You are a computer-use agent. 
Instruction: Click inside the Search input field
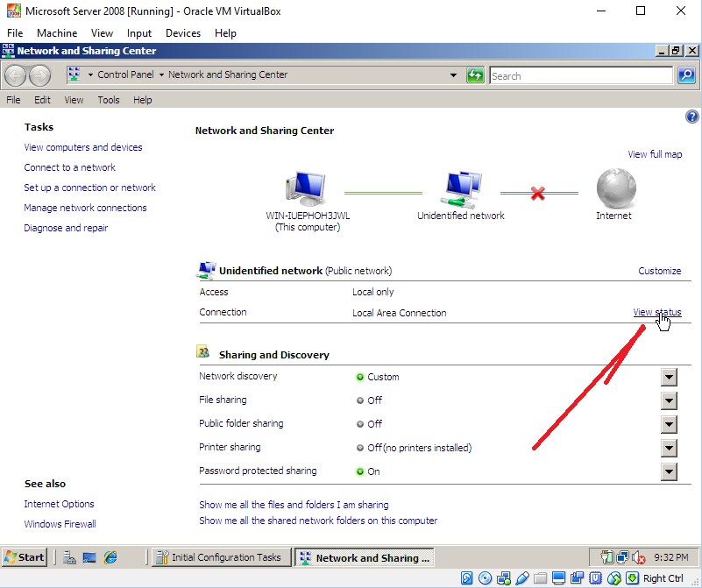click(x=579, y=76)
